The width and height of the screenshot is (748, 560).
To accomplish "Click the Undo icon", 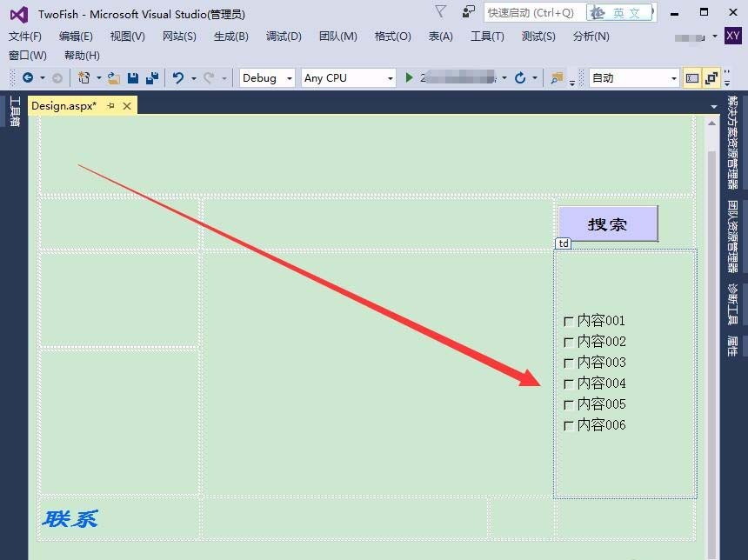I will [179, 77].
